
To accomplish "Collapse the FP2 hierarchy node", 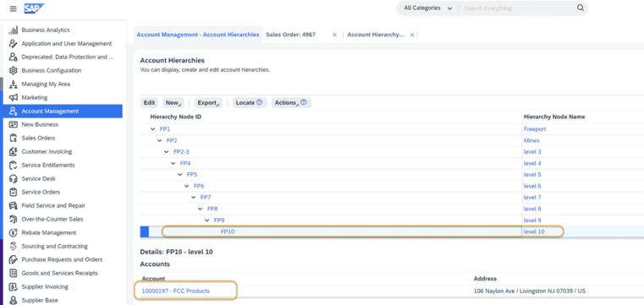I will coord(160,140).
